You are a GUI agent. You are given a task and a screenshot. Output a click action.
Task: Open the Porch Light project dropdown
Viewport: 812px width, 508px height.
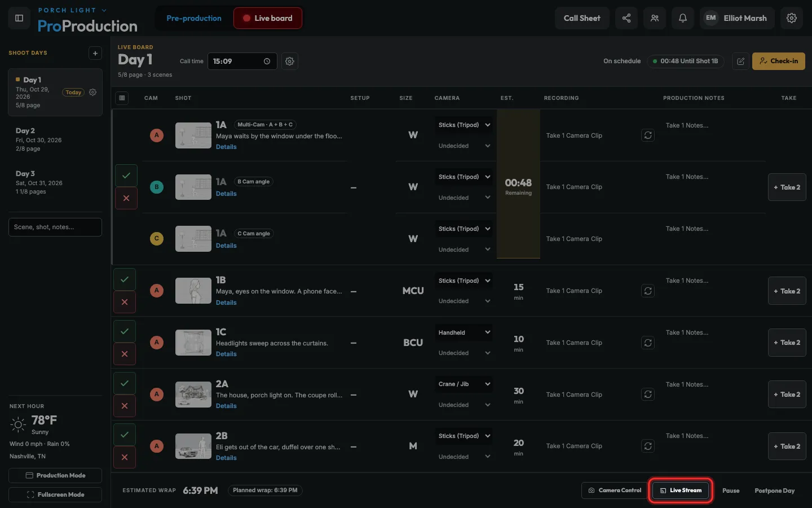[72, 10]
